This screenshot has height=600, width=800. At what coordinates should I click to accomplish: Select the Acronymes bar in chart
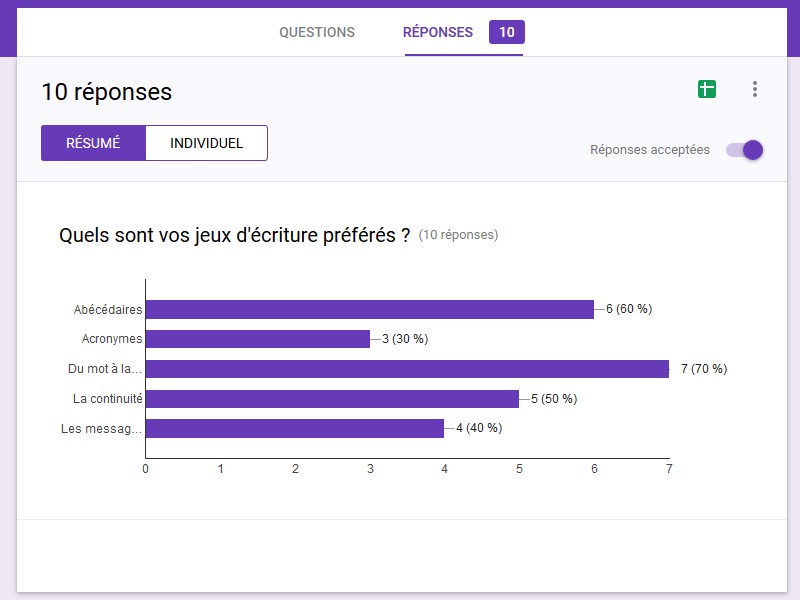(x=258, y=339)
